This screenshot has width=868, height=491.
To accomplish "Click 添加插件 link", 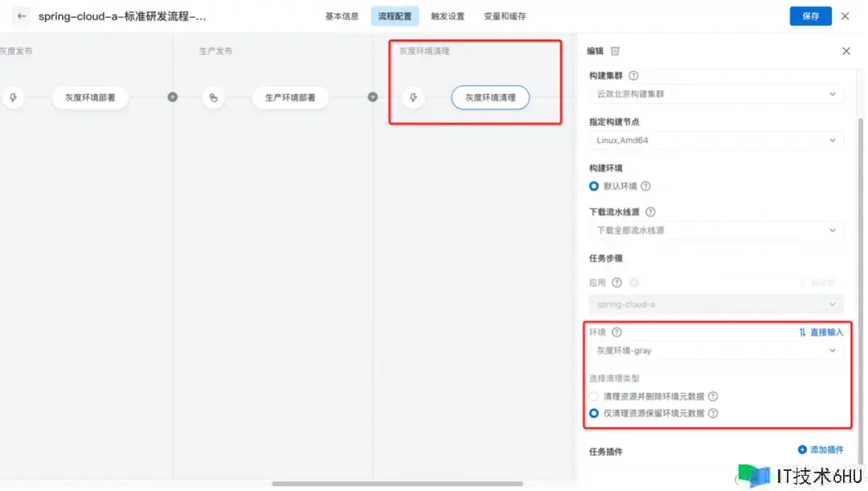I will coord(821,450).
